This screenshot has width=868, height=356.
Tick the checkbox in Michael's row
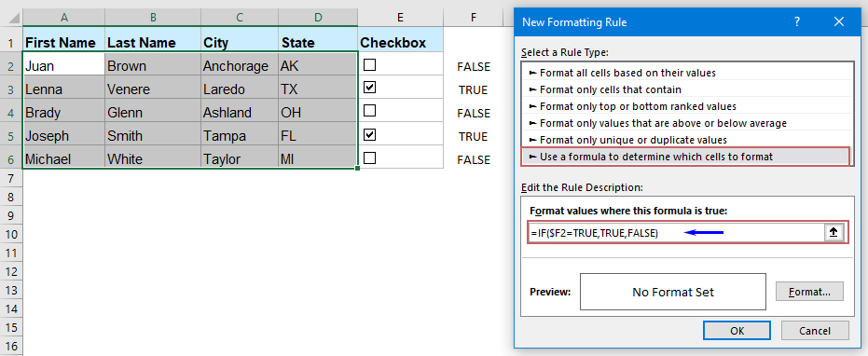369,158
